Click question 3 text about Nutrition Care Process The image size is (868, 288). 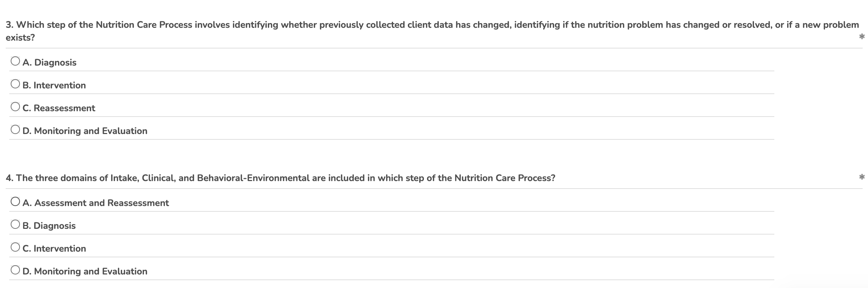[432, 31]
